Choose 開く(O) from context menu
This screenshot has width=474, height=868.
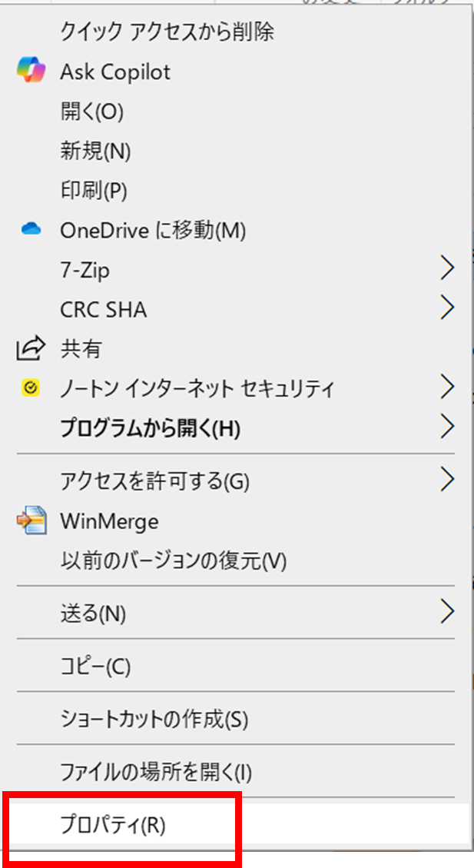tap(91, 111)
